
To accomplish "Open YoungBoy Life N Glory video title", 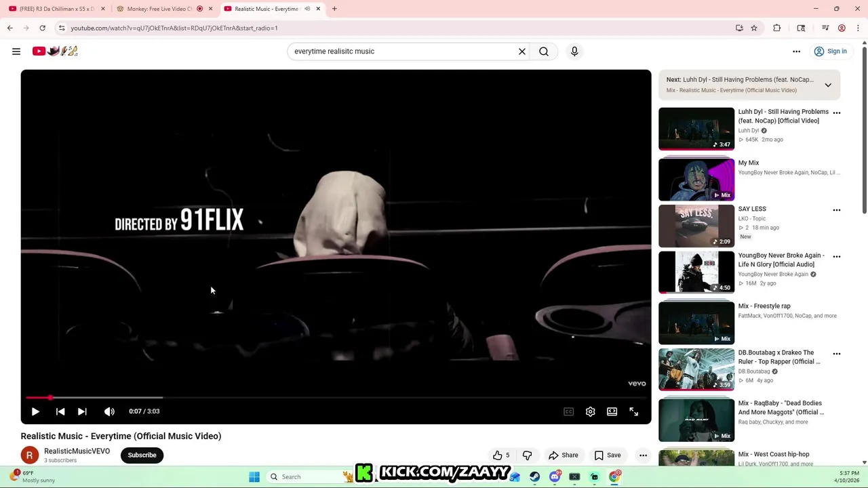I will click(781, 260).
